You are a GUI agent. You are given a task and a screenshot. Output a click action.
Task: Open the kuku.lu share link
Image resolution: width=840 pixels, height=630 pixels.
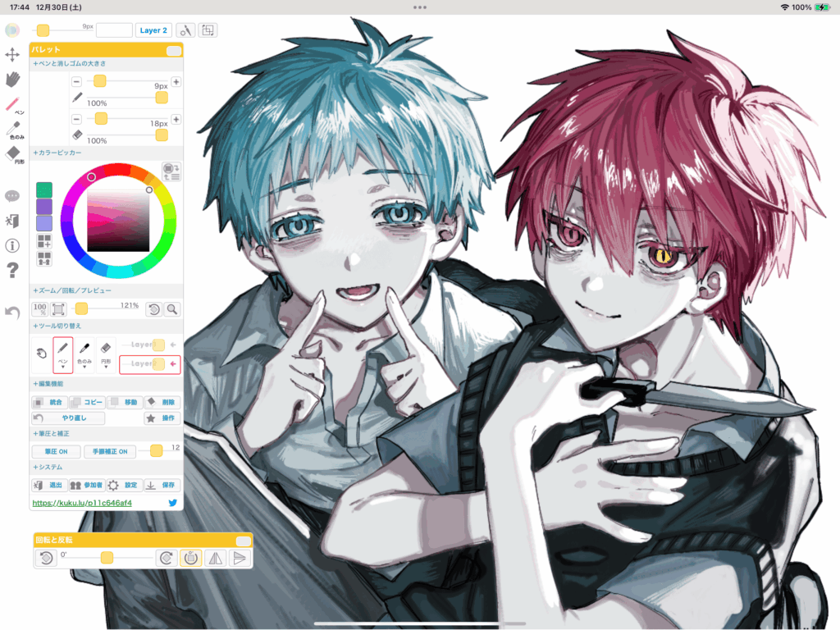coord(82,503)
